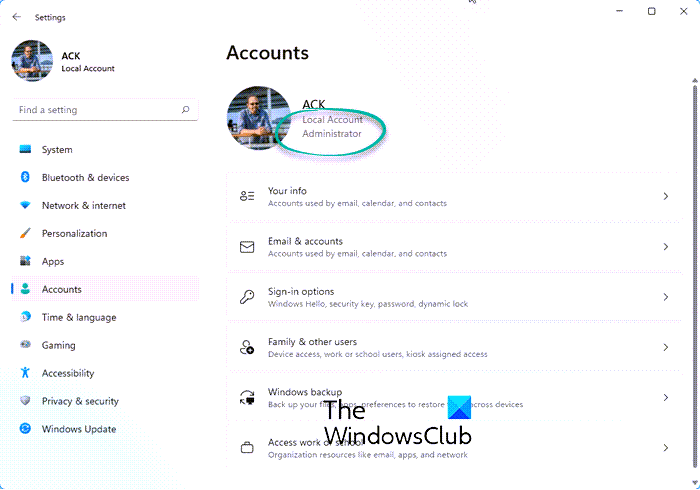The width and height of the screenshot is (700, 490).
Task: Click the Network & internet Wi-Fi icon
Action: pos(25,205)
